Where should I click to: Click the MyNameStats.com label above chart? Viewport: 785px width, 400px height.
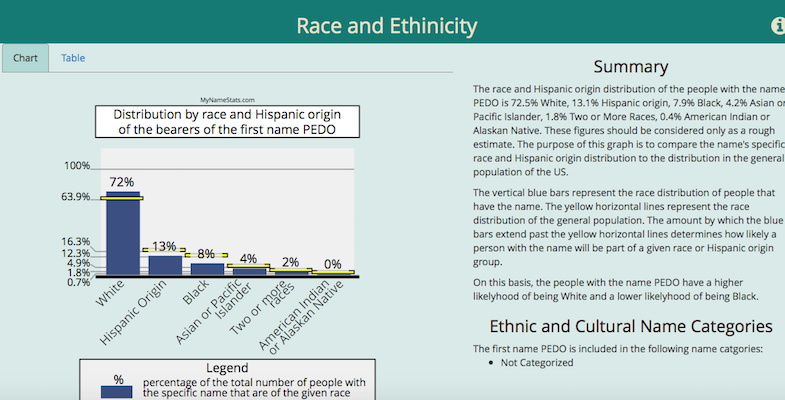pos(226,100)
